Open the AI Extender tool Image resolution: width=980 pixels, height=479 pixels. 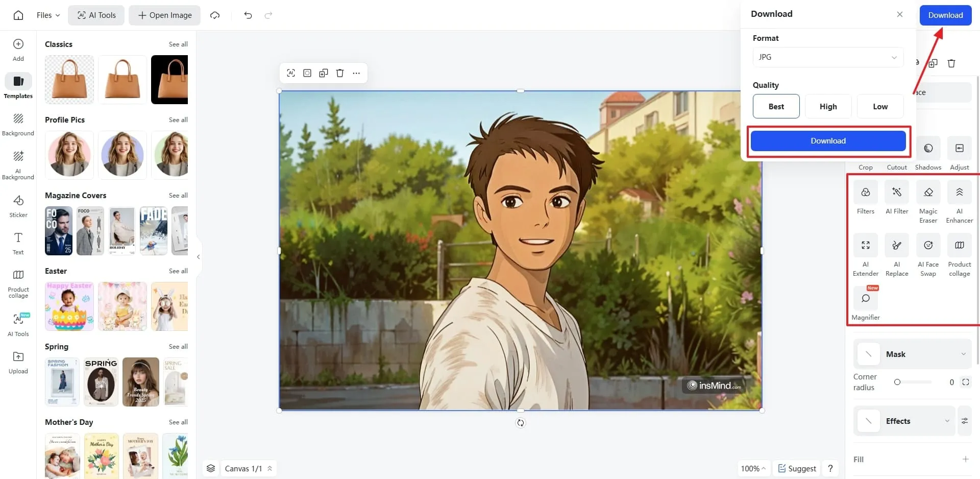click(x=866, y=246)
